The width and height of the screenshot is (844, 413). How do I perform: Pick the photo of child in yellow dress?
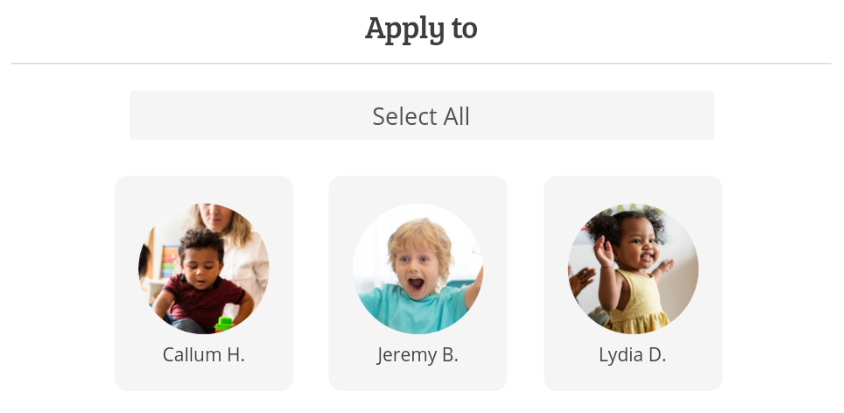coord(632,268)
